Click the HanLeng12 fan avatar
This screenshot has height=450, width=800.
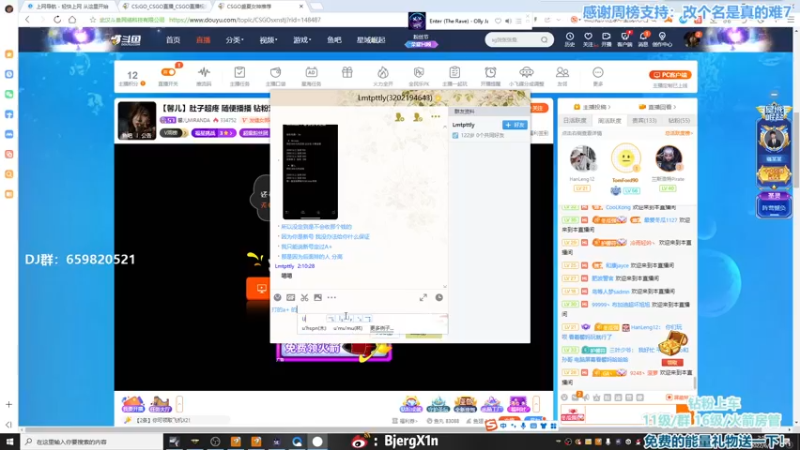pyautogui.click(x=582, y=159)
